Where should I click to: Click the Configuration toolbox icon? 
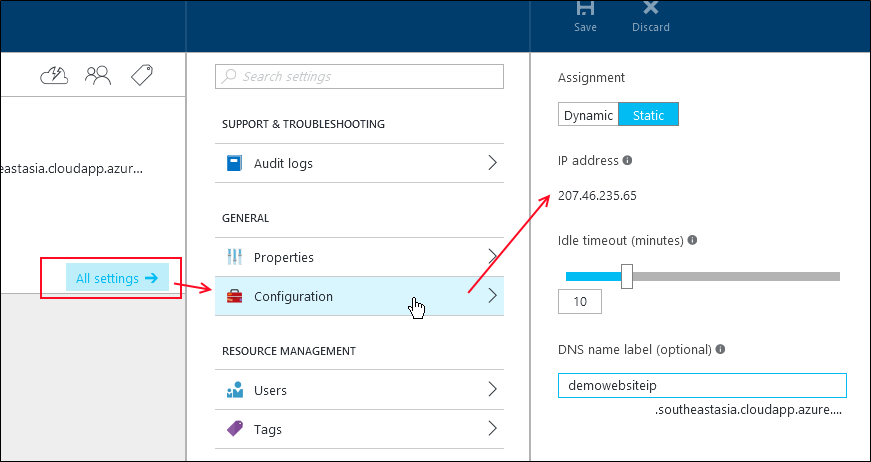click(x=234, y=297)
